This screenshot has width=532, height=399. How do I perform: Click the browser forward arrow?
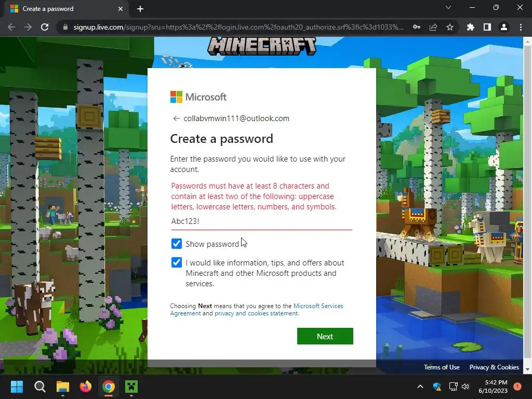tap(28, 27)
